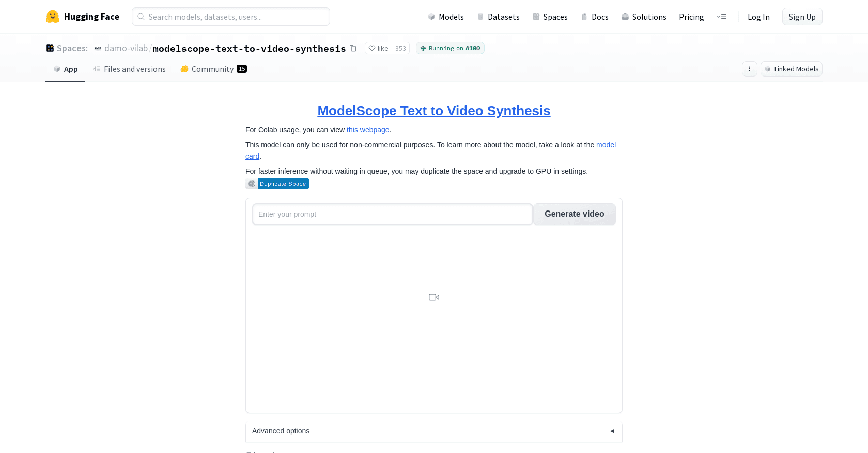Expand the Advanced options section
This screenshot has height=453, width=868.
pos(433,431)
